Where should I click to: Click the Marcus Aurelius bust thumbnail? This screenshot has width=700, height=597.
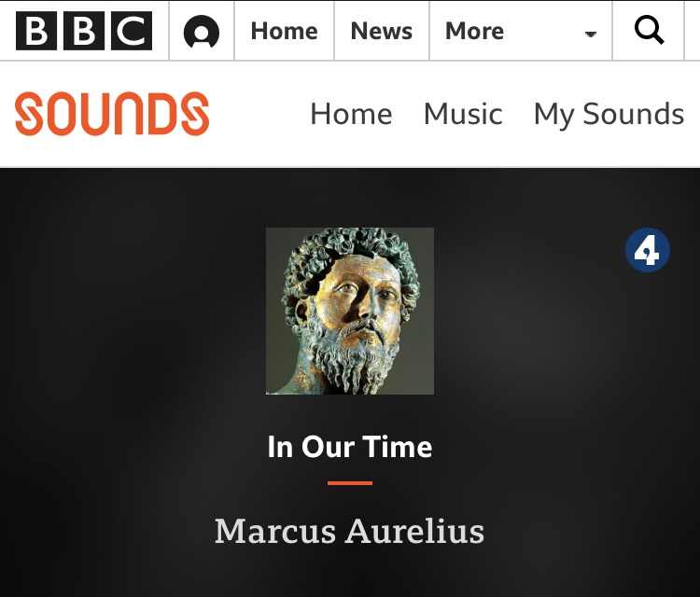[x=350, y=311]
